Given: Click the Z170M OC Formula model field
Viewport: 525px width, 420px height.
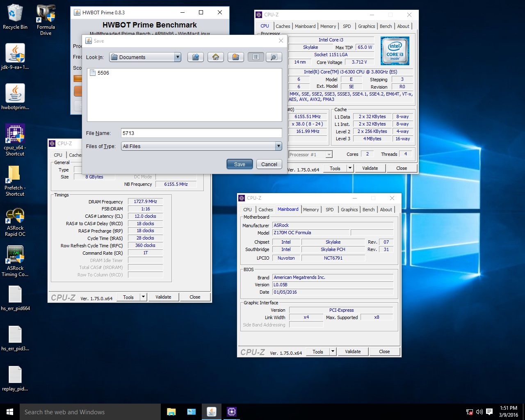Looking at the screenshot, I should coord(311,233).
